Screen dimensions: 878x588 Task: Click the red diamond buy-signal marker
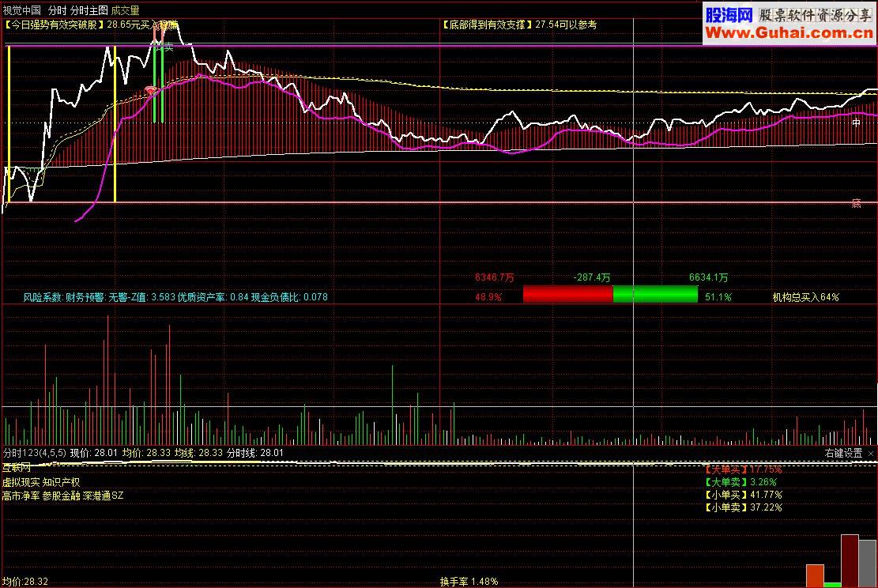pyautogui.click(x=149, y=89)
